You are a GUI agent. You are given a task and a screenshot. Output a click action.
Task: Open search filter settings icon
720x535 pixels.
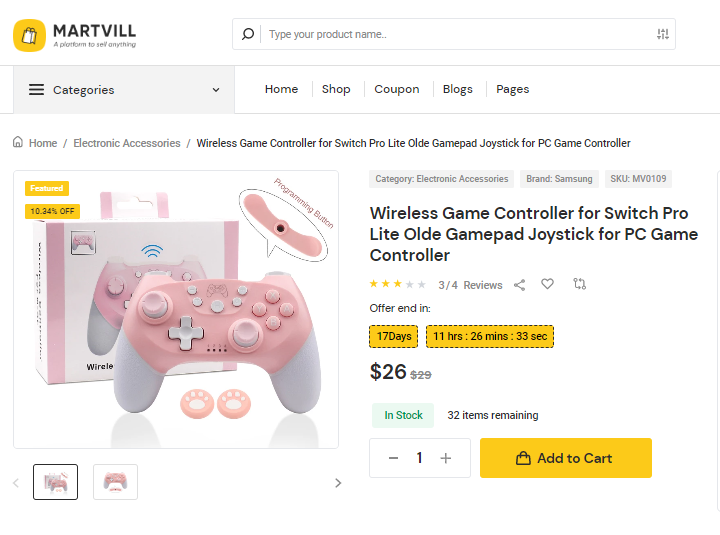(662, 34)
